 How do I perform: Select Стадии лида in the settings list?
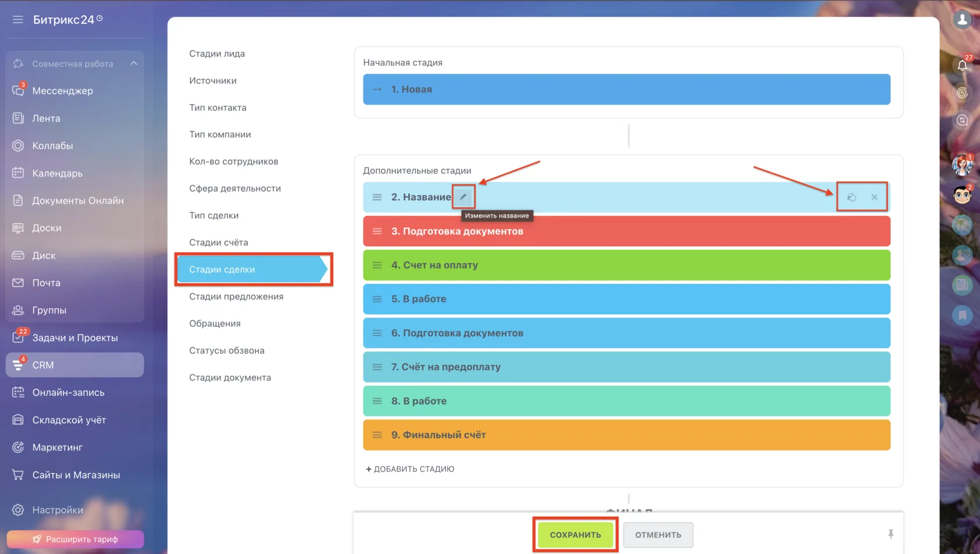click(217, 54)
